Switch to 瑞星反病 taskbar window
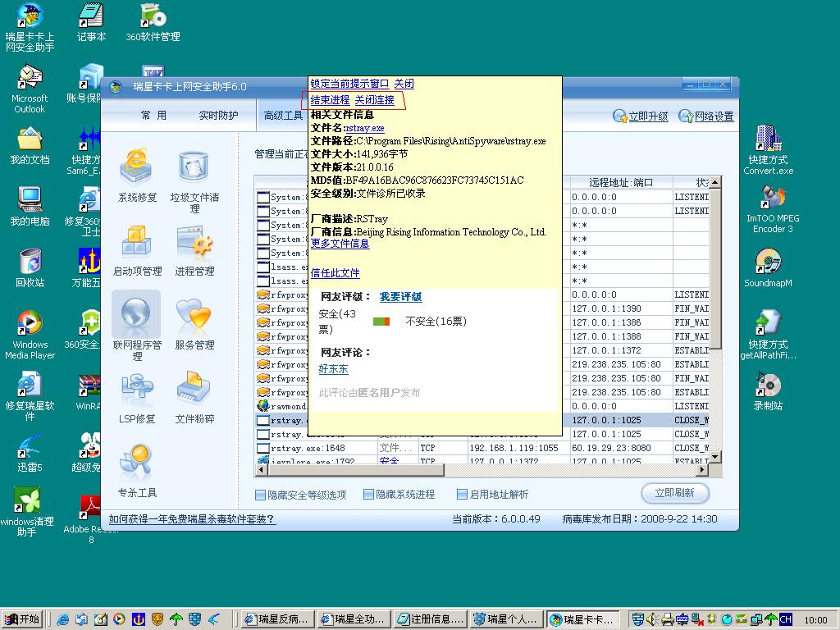 [277, 619]
